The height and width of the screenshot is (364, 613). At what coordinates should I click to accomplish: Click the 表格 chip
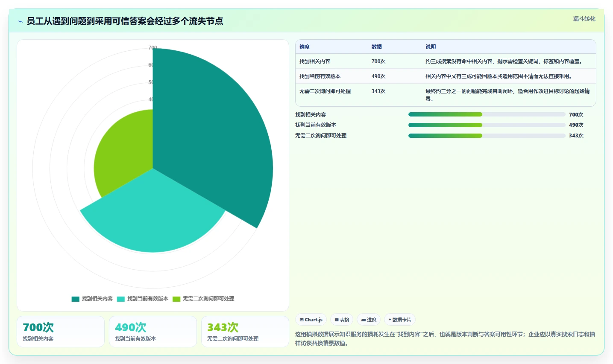point(342,320)
